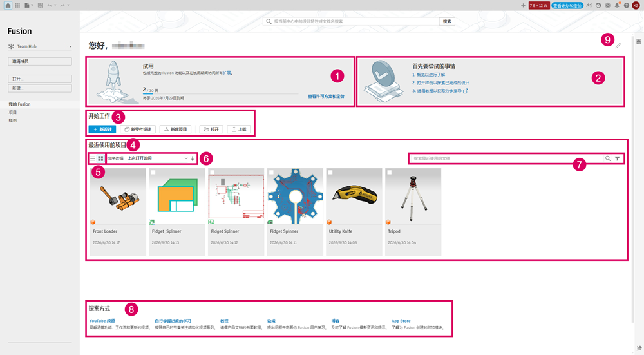Screen dimensions: 644x355
Task: Click the 扩展 link in the trial card
Action: tap(227, 73)
